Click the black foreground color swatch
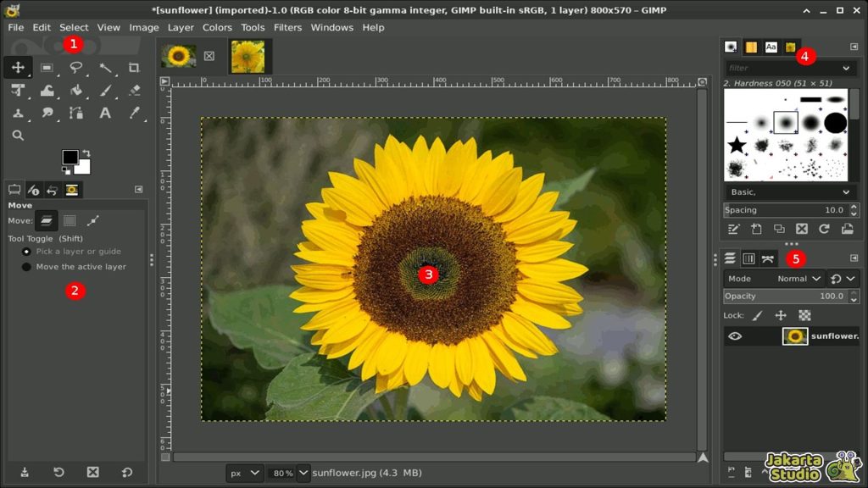This screenshot has height=488, width=868. click(70, 158)
